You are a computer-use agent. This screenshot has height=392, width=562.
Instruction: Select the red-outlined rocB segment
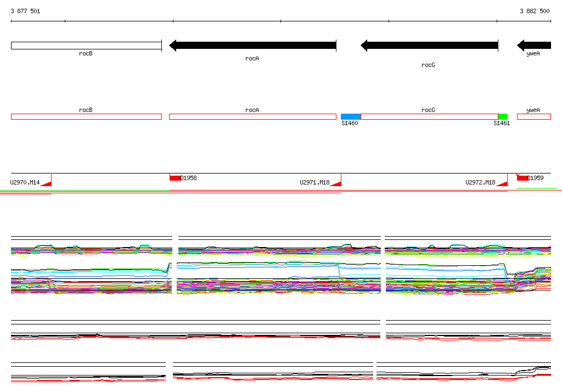coord(86,116)
